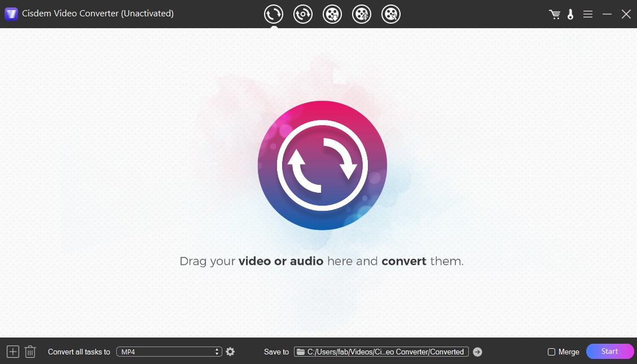This screenshot has width=637, height=364.
Task: Select the video Compress feature icon
Action: 362,14
